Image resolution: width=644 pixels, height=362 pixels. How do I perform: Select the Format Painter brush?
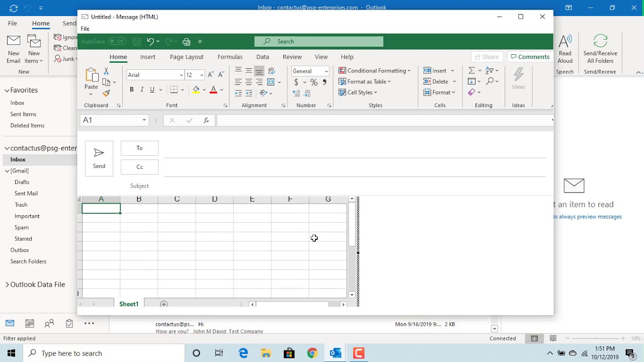106,93
